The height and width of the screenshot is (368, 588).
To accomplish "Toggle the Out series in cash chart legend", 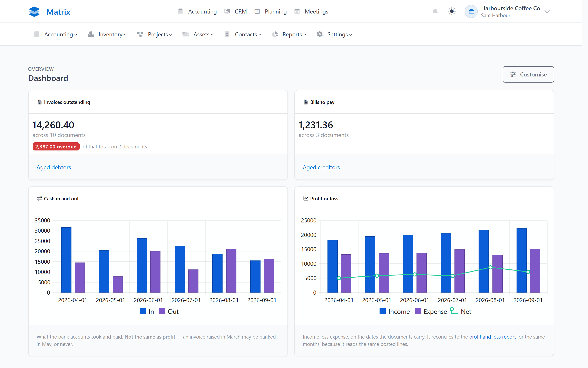I will (169, 312).
